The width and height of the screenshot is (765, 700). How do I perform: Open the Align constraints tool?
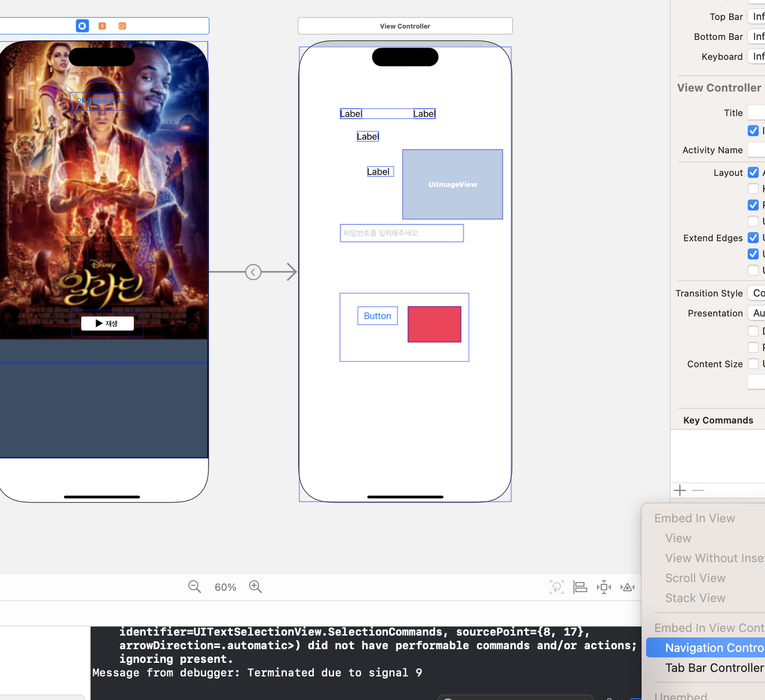coord(580,587)
